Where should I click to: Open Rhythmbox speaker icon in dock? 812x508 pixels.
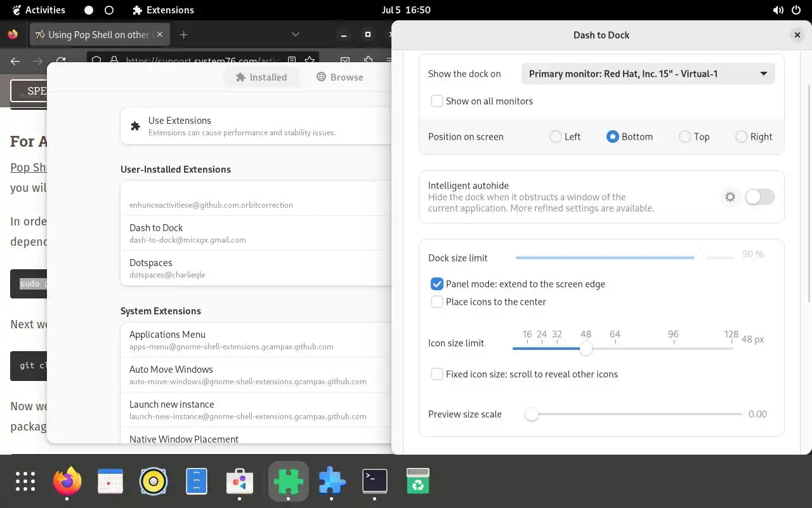tap(154, 481)
